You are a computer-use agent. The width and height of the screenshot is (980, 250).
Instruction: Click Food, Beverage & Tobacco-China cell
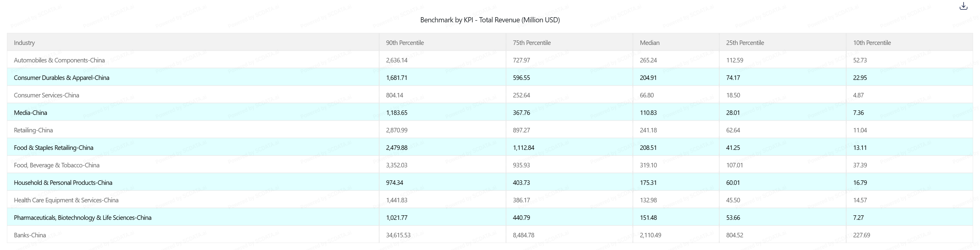tap(56, 165)
